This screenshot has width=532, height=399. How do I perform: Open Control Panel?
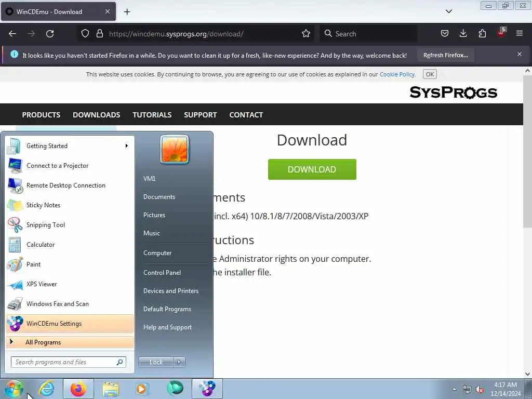coord(162,272)
